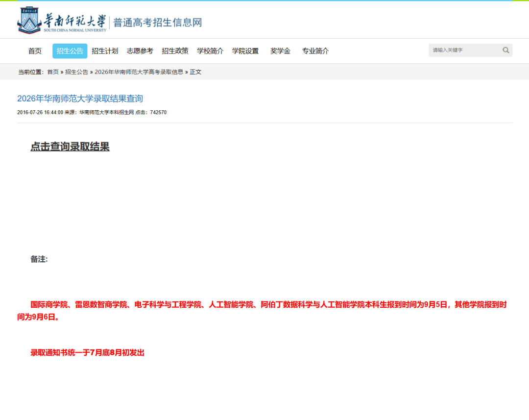529x420 pixels.
Task: Click red notice 录取通知书统一于7月底8月初发出
Action: (x=87, y=353)
